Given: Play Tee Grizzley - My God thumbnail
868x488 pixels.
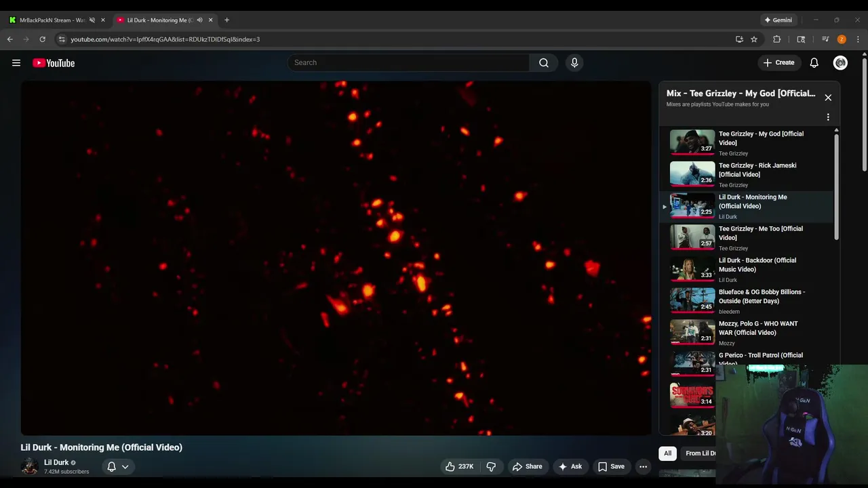Looking at the screenshot, I should click(x=692, y=142).
